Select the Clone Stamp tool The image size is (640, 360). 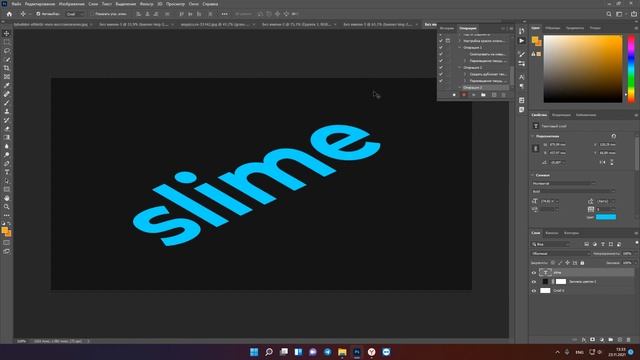[7, 111]
